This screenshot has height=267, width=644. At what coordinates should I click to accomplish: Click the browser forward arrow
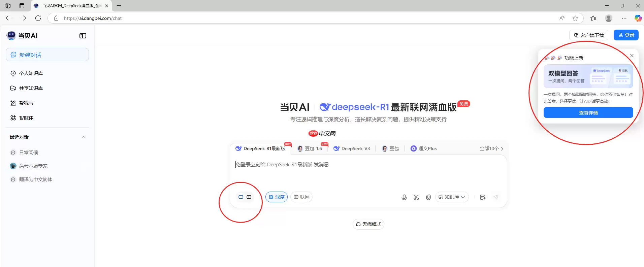point(23,18)
